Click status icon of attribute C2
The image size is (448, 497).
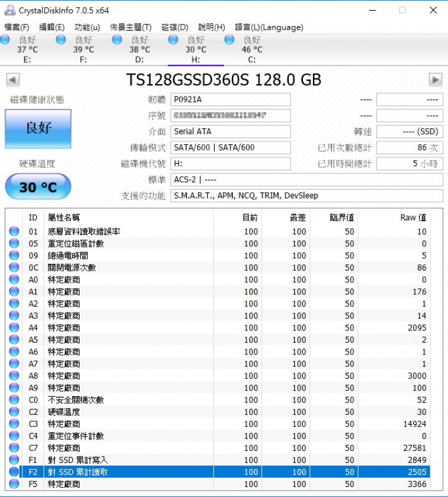pyautogui.click(x=14, y=412)
